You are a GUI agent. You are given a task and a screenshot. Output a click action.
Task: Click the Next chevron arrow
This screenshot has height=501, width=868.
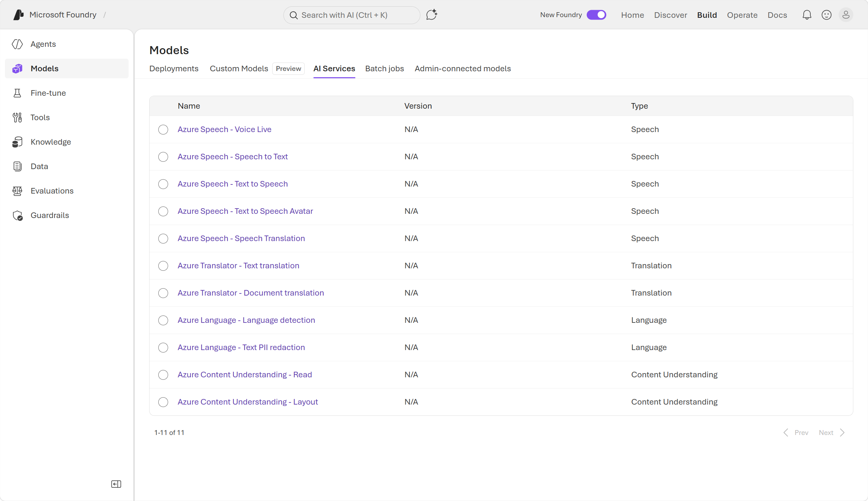coord(842,433)
